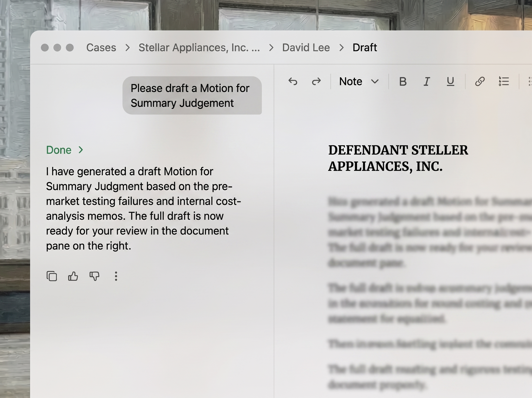Copy the assistant response
Viewport: 532px width, 398px height.
(x=52, y=276)
